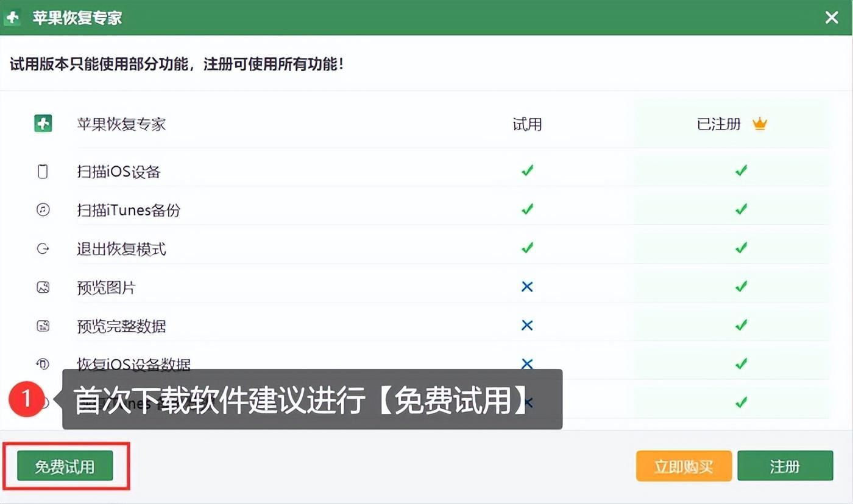Click the phone icon beside 扫描iOS设备
Screen dimensions: 853x504
tap(43, 172)
